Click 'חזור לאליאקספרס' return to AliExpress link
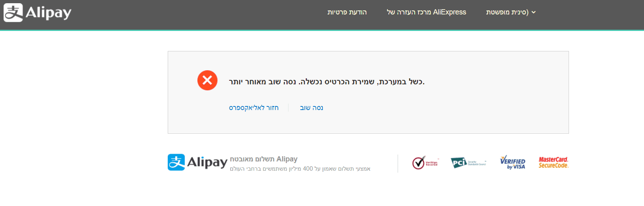This screenshot has height=206, width=644. [x=254, y=108]
